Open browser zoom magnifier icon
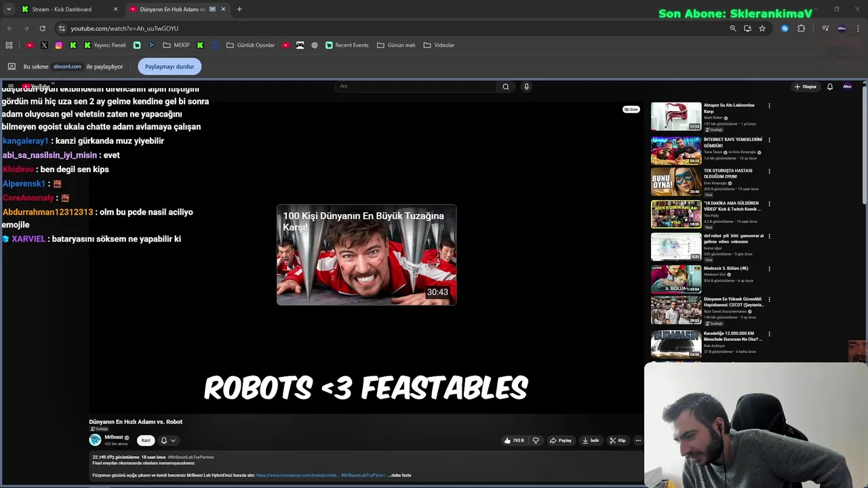The width and height of the screenshot is (868, 488). tap(732, 28)
